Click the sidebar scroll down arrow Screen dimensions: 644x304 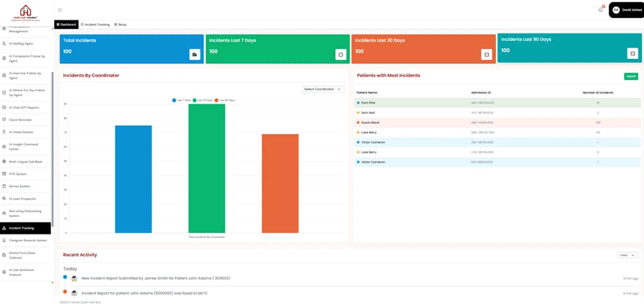click(52, 283)
